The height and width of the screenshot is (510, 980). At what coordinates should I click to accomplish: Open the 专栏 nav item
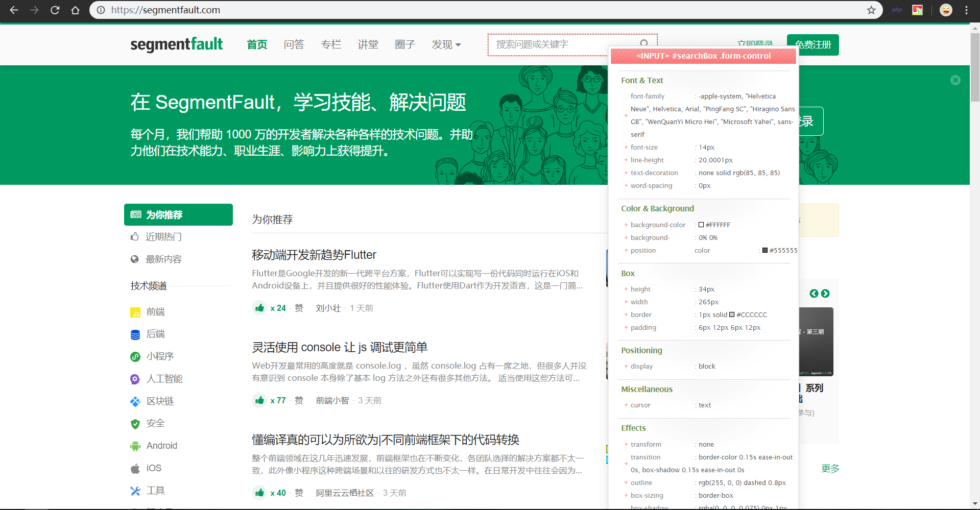click(x=331, y=44)
